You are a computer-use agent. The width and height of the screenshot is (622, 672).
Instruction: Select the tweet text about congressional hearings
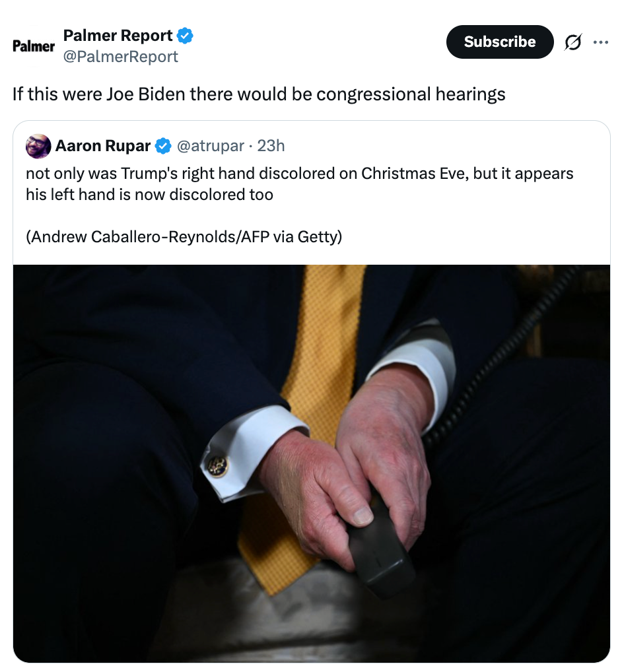[258, 94]
